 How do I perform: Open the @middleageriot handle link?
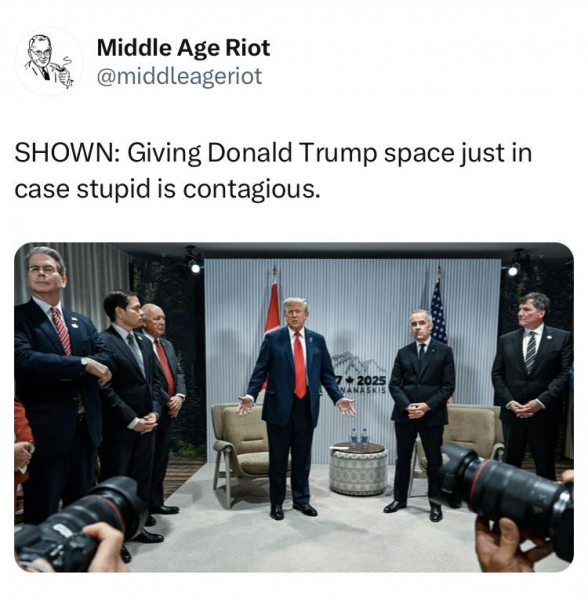pos(179,76)
